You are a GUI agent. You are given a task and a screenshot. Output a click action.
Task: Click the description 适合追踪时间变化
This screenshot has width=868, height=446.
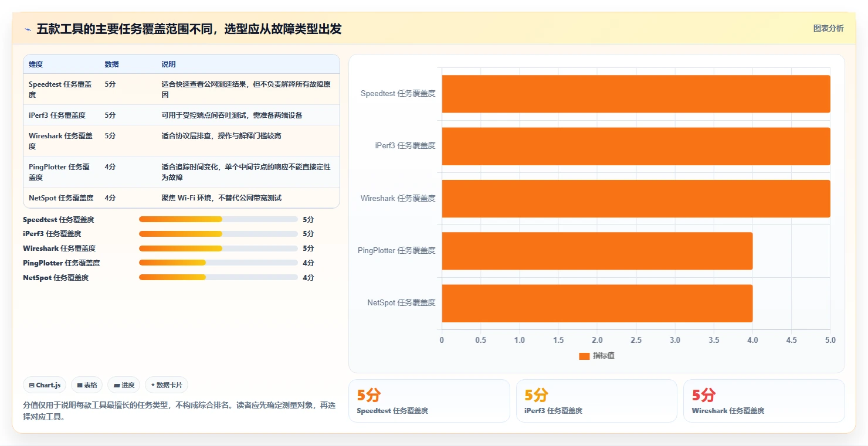tap(246, 172)
